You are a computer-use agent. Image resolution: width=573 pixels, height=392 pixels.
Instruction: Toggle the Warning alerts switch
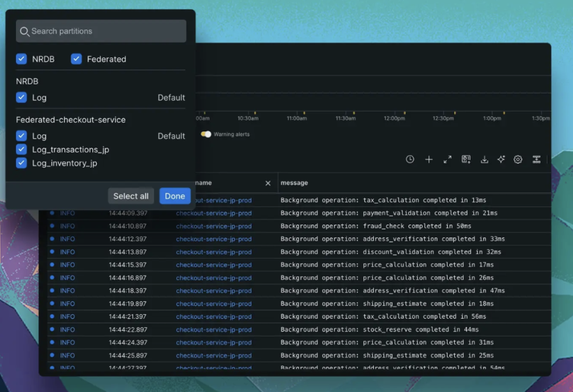206,134
